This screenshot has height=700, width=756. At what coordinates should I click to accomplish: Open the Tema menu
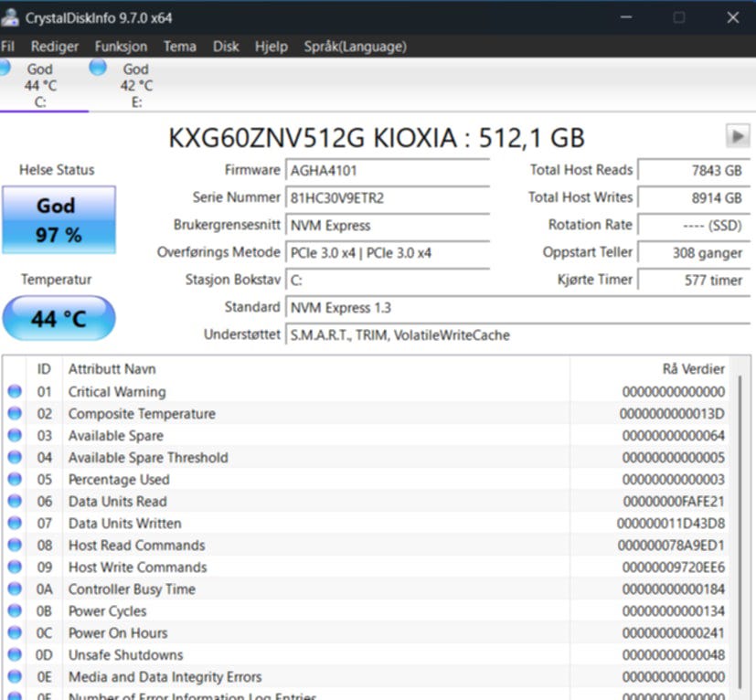click(x=179, y=47)
